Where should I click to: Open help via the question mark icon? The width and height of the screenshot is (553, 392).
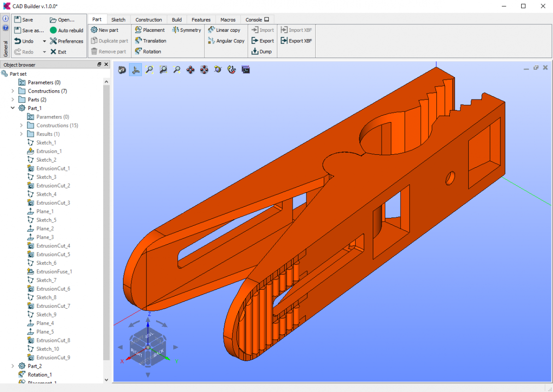point(6,28)
